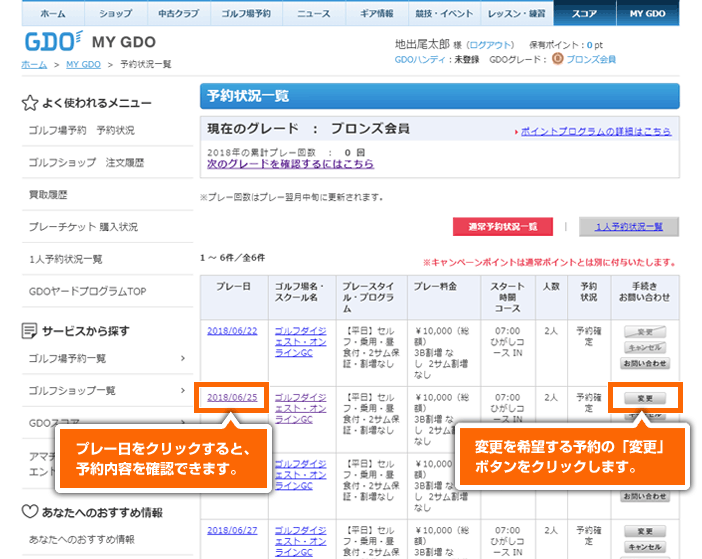The image size is (702, 559).
Task: Click キャンセル button in 2018/06/22 row
Action: 645,347
